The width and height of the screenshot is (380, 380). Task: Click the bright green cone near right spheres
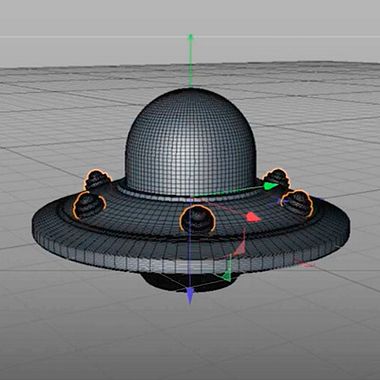tap(270, 186)
